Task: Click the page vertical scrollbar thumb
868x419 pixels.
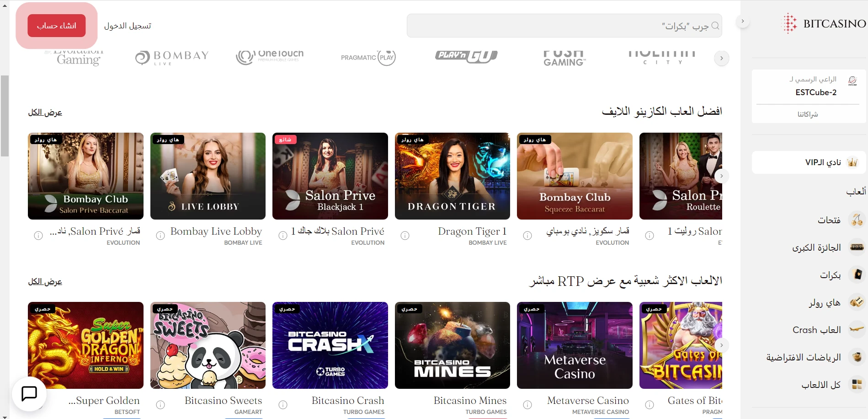Action: click(5, 116)
